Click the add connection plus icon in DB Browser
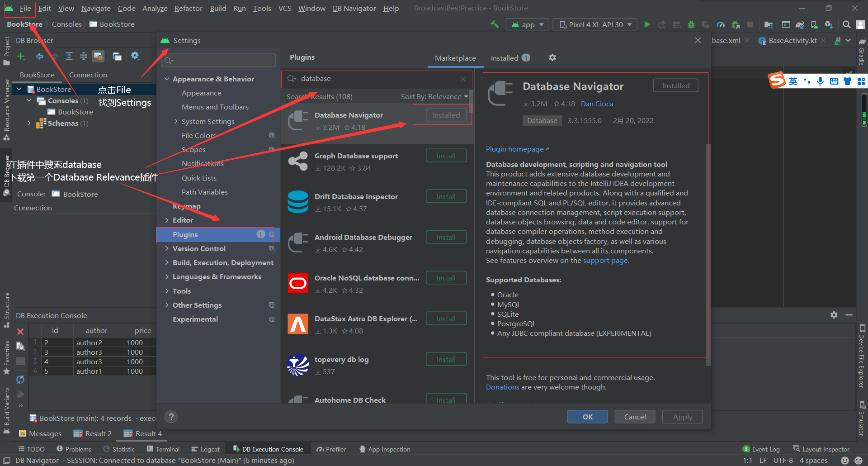Screen dimensions: 868x466 coord(21,56)
